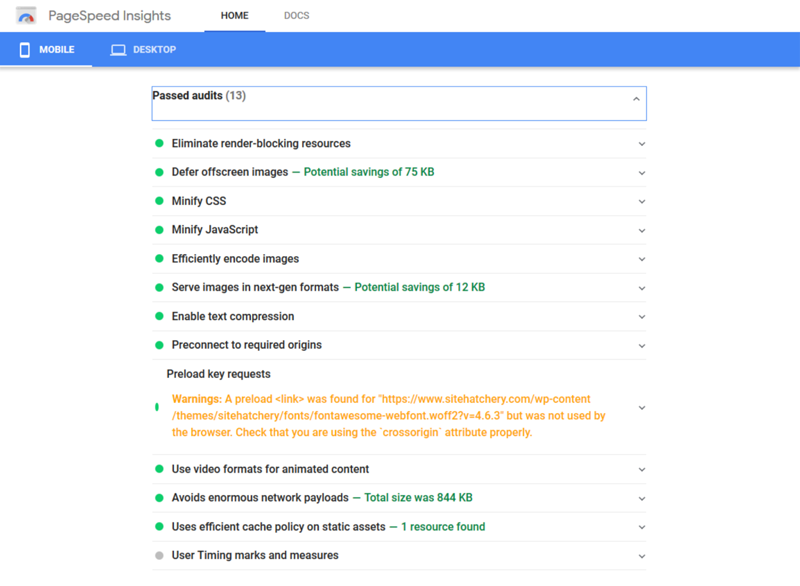The height and width of the screenshot is (586, 800).
Task: Switch to the DESKTOP results tab
Action: tap(143, 49)
